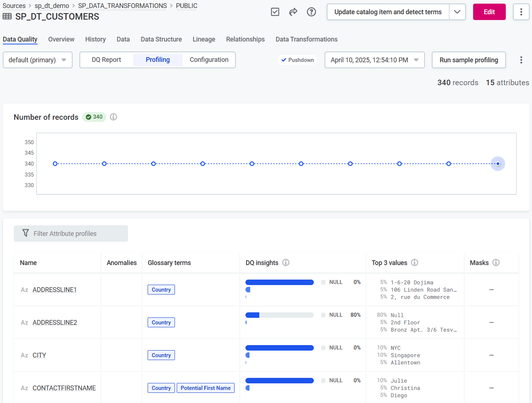Click the help question mark icon
Viewport: 532px width, 403px height.
click(x=311, y=12)
